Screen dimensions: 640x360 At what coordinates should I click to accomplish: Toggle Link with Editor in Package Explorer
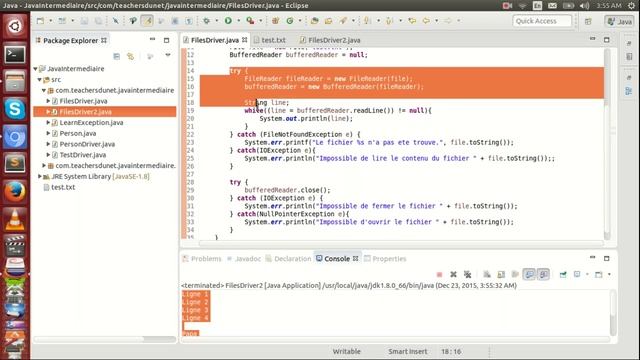pyautogui.click(x=130, y=56)
